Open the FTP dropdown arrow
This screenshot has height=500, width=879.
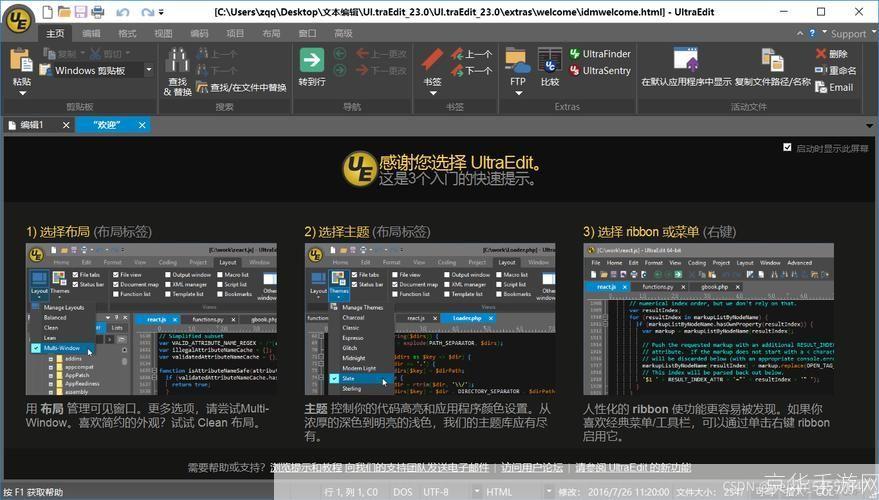(517, 94)
